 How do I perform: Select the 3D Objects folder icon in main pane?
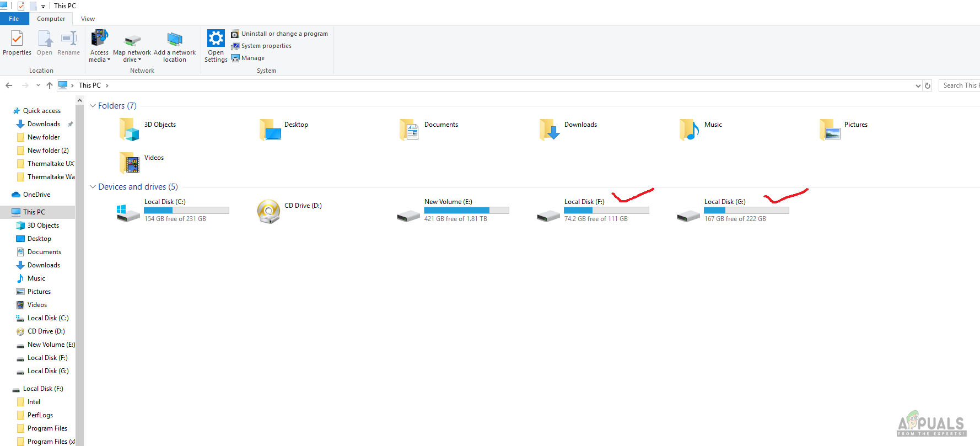pos(129,130)
